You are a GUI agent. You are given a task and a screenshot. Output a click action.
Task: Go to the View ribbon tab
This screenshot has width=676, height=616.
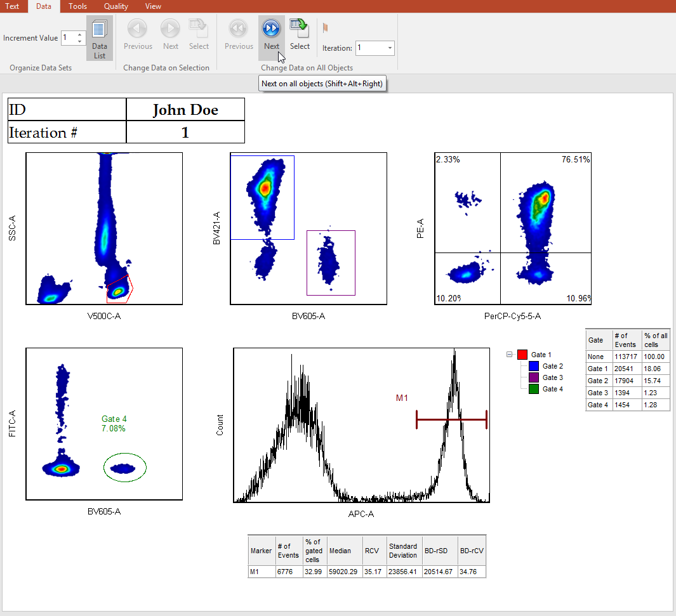pos(153,6)
